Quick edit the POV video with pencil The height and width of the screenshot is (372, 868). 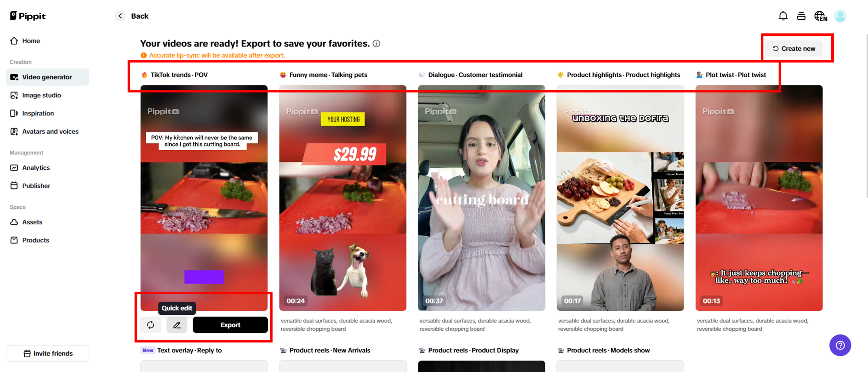pos(177,325)
